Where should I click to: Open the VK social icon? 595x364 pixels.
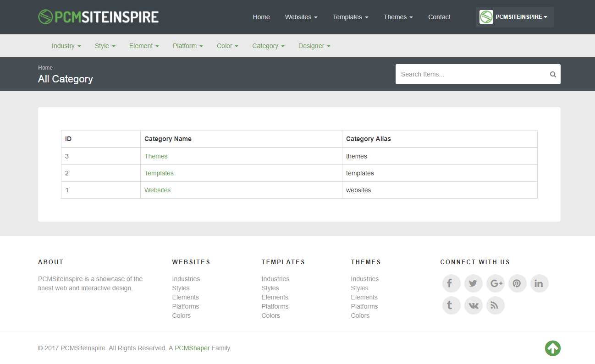click(473, 305)
